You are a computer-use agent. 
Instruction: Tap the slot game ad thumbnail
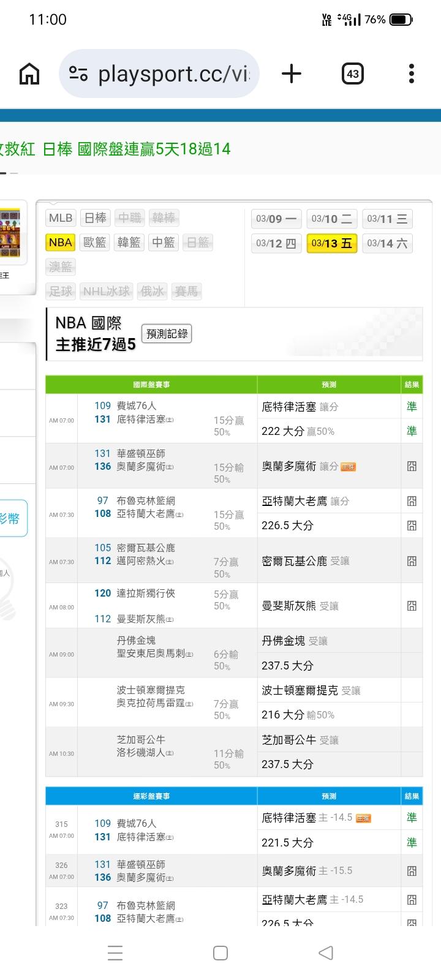(10, 233)
